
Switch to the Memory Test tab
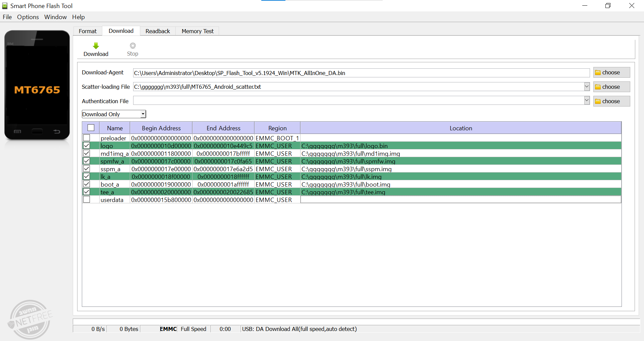pyautogui.click(x=197, y=31)
